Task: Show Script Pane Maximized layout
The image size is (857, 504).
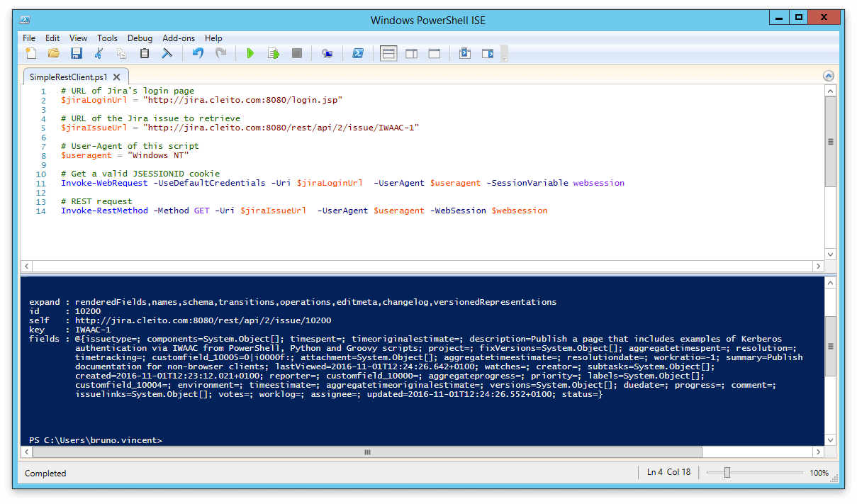Action: [435, 53]
